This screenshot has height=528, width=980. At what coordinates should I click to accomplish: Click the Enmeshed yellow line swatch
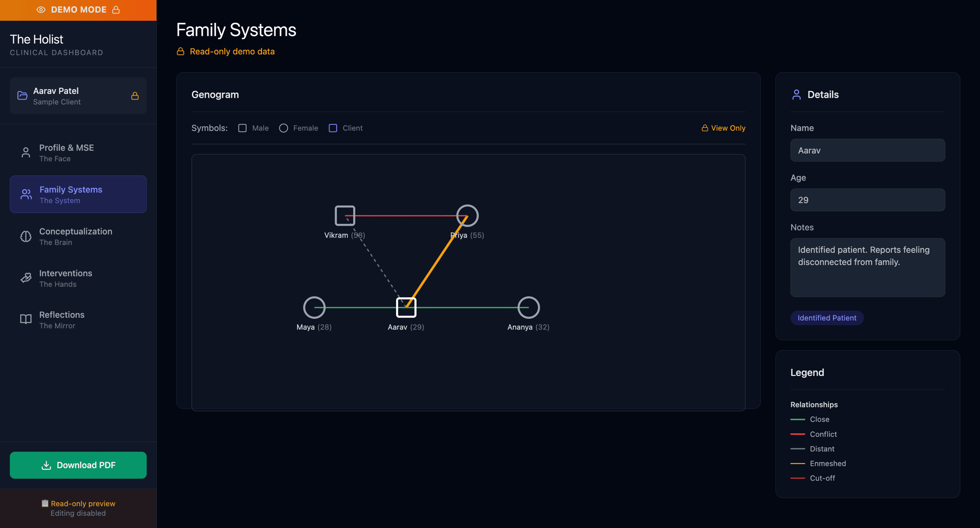(x=797, y=463)
